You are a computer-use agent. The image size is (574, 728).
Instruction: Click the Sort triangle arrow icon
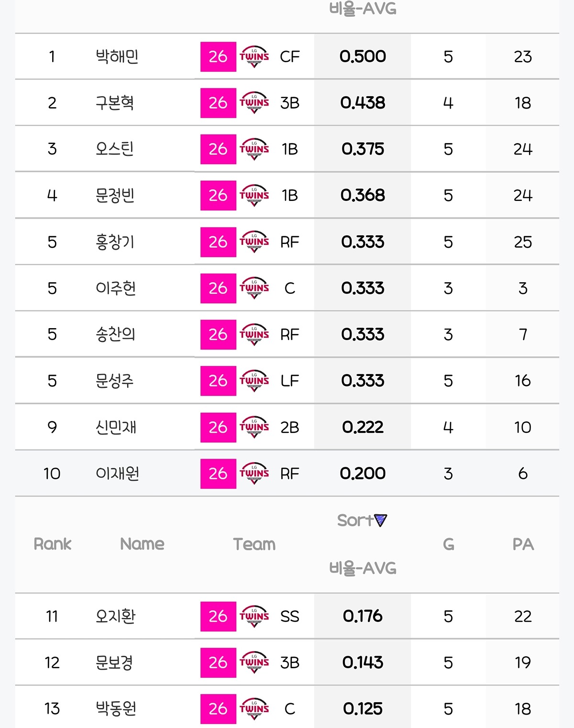tap(380, 520)
